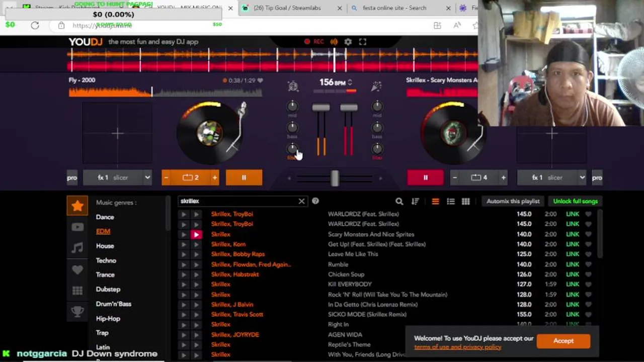
Task: Favorite the Rumble row heart
Action: [x=588, y=264]
